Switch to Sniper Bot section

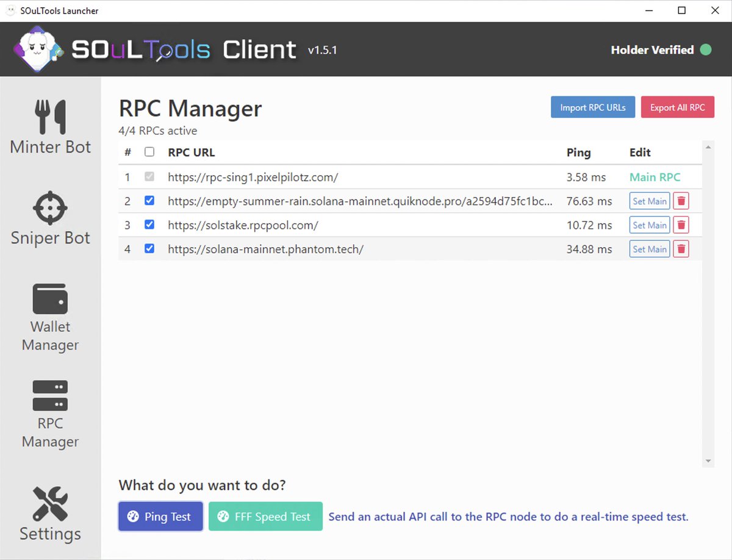point(51,238)
